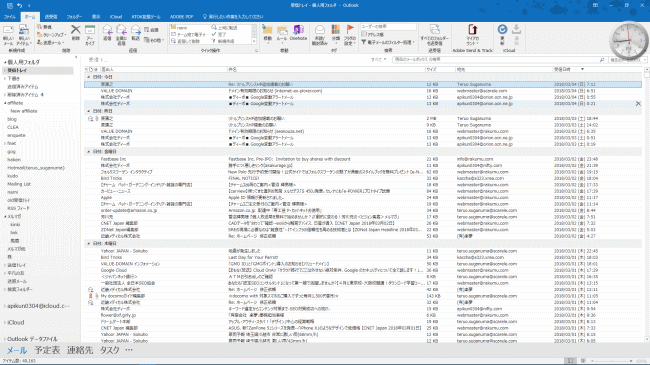Select the Deleted Items folder
The width and height of the screenshot is (650, 365).
tap(23, 95)
